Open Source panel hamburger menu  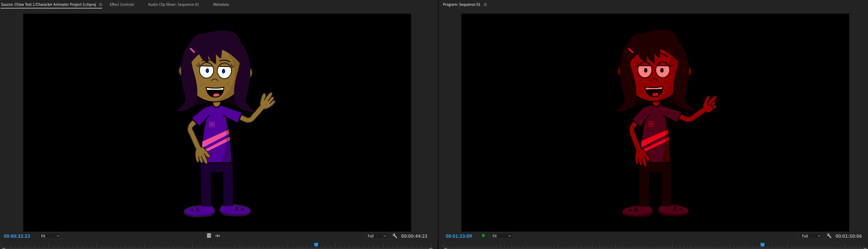[x=100, y=5]
